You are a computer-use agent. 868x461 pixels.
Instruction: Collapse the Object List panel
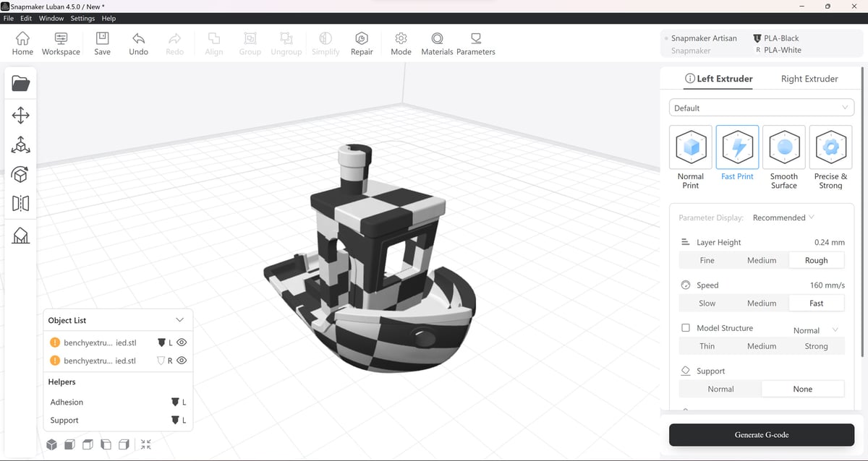click(x=180, y=320)
